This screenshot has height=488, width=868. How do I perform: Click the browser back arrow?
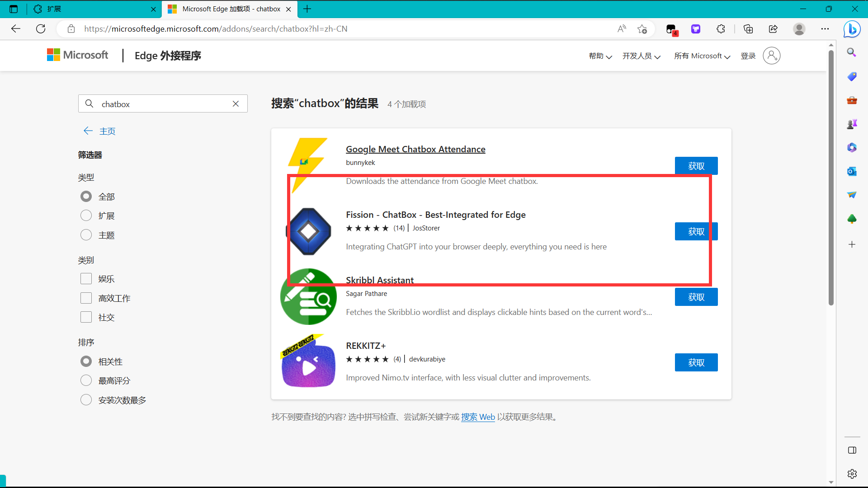16,29
